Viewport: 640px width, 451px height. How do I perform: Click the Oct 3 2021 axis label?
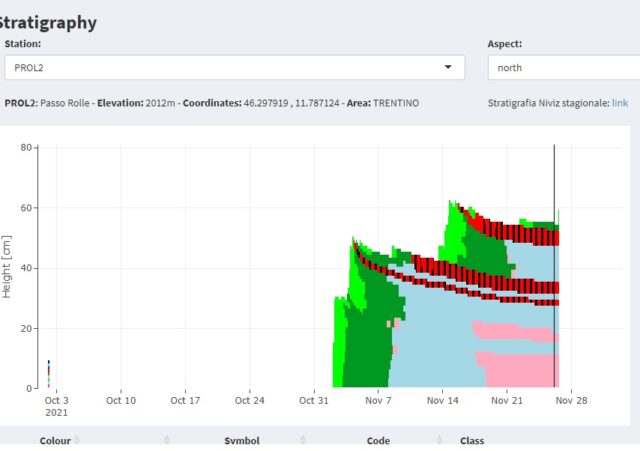56,407
